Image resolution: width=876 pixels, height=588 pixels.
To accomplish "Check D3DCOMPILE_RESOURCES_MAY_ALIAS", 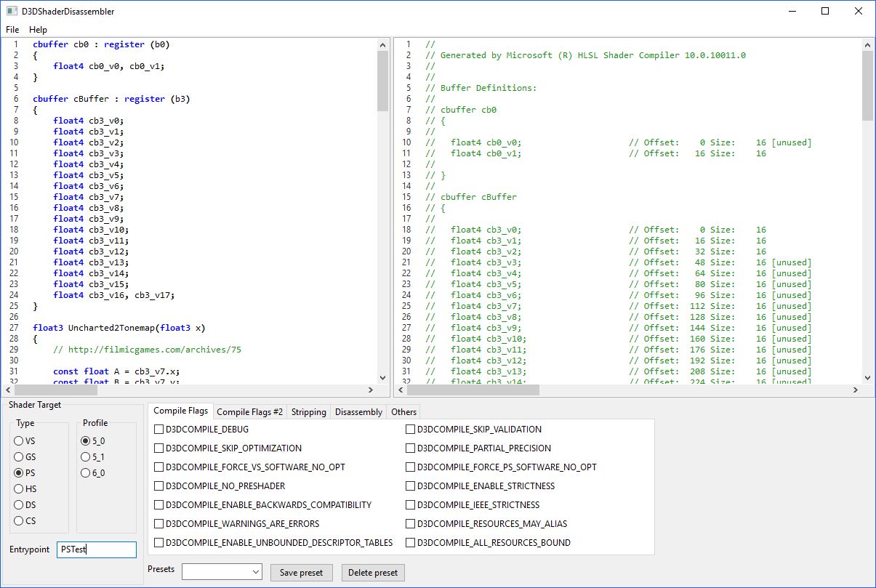I will pyautogui.click(x=486, y=524).
